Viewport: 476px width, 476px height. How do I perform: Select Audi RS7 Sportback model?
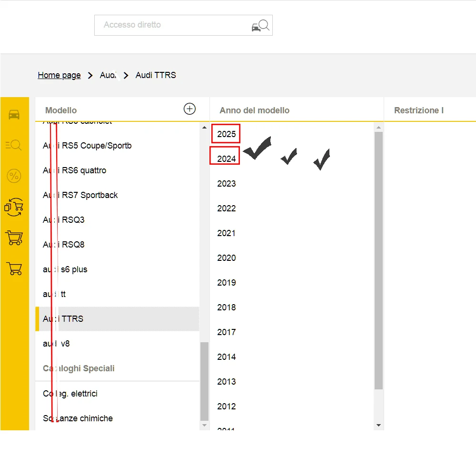(x=117, y=195)
